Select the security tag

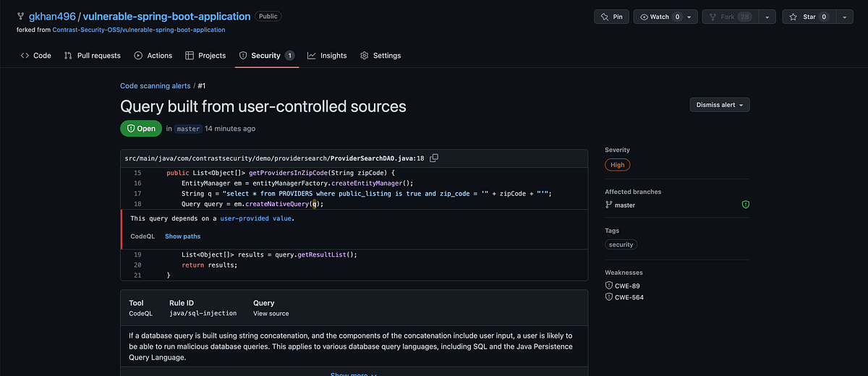point(621,244)
